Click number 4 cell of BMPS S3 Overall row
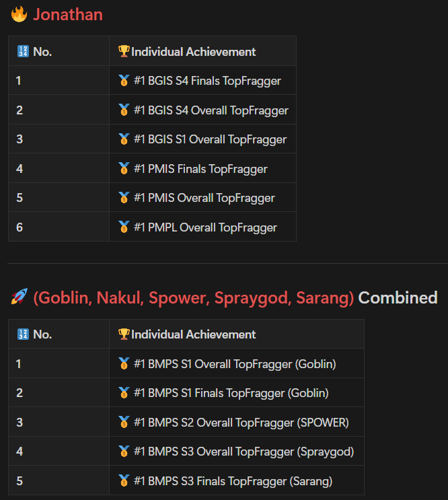The image size is (448, 500). coord(59,452)
